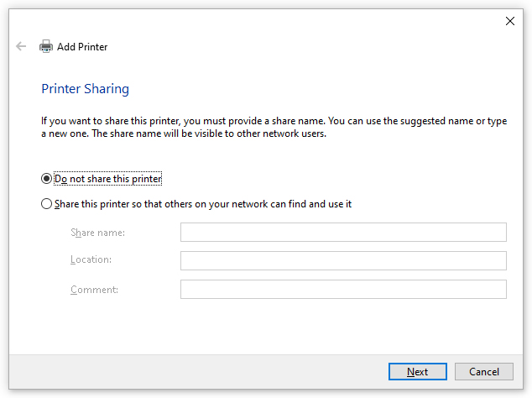Focus the Location text field
532x398 pixels.
click(x=343, y=261)
